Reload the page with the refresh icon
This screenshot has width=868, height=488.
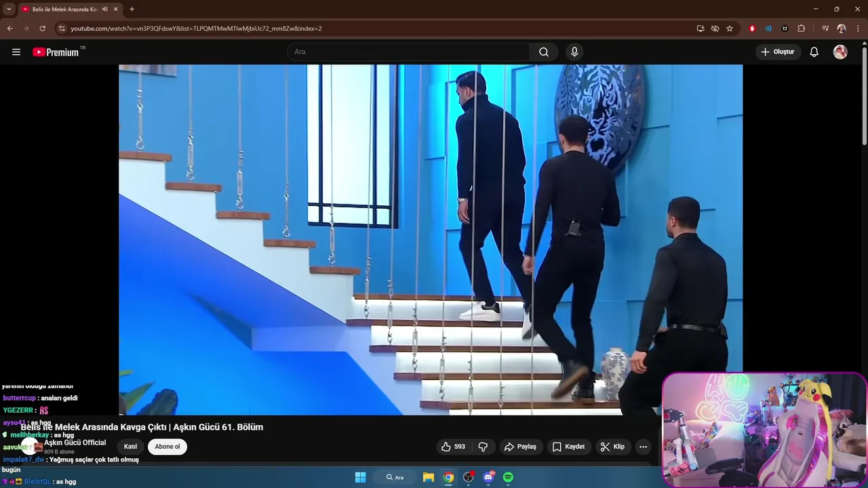pos(42,28)
